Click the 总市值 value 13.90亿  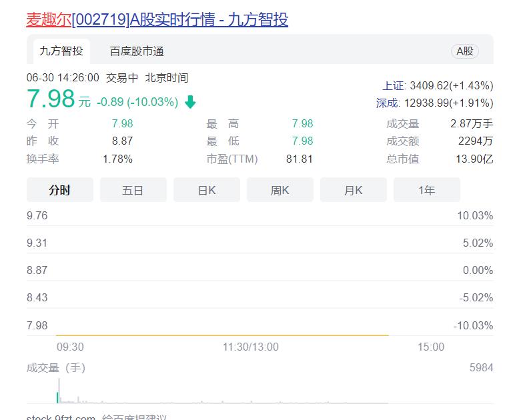pyautogui.click(x=474, y=159)
